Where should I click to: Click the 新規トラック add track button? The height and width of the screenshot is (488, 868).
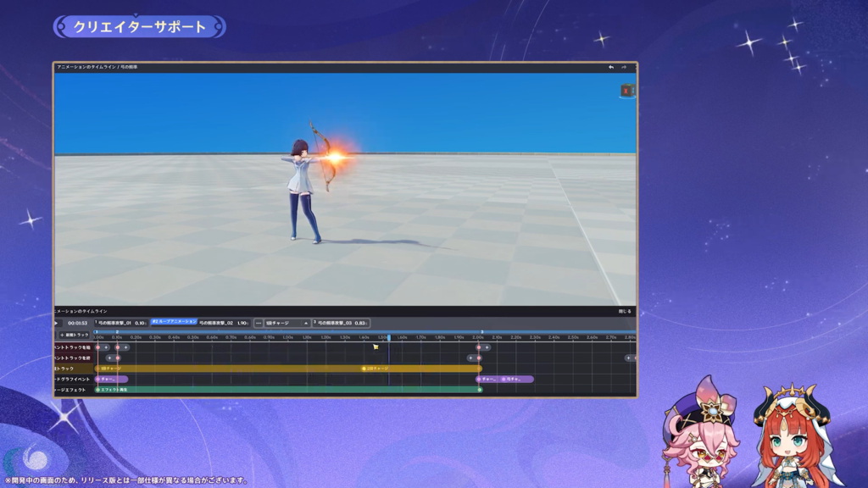75,335
